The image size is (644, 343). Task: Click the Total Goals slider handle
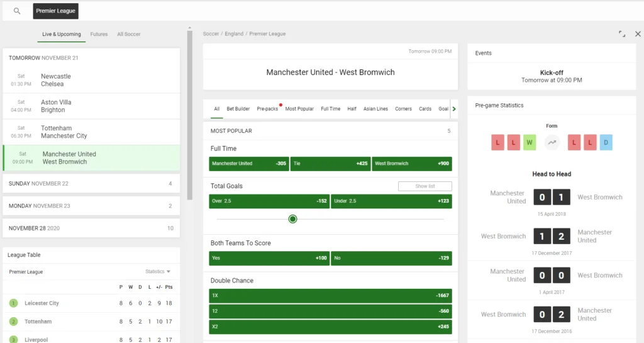(292, 219)
